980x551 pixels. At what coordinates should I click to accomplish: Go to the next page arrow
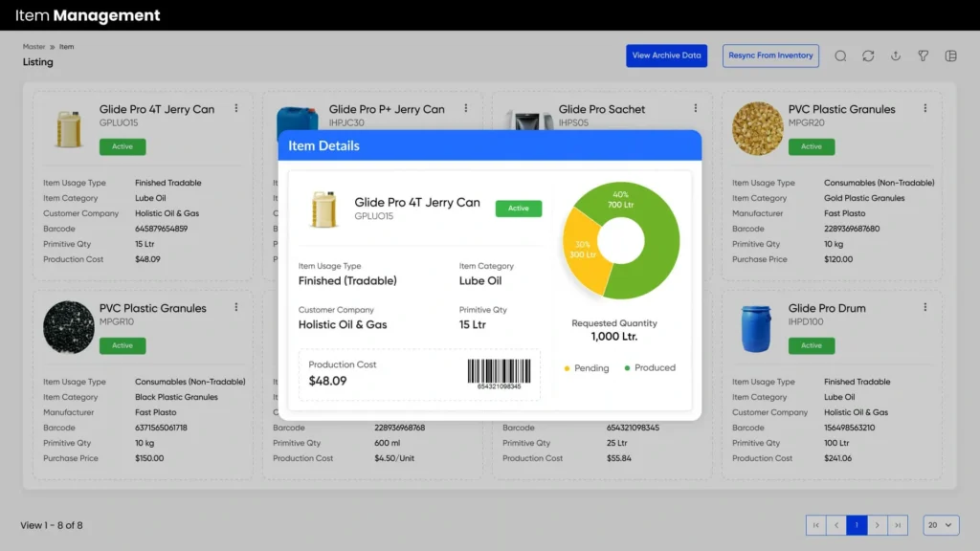(x=878, y=525)
